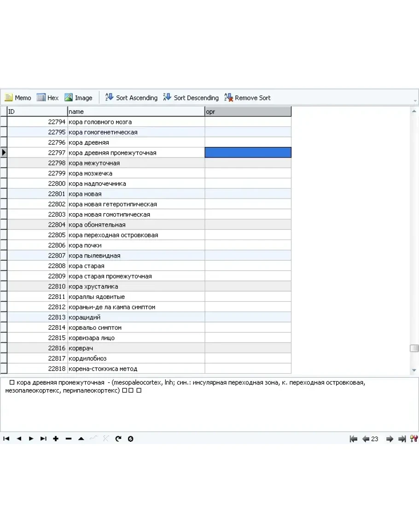Jump to last record in navigator
The height and width of the screenshot is (532, 419).
(43, 439)
